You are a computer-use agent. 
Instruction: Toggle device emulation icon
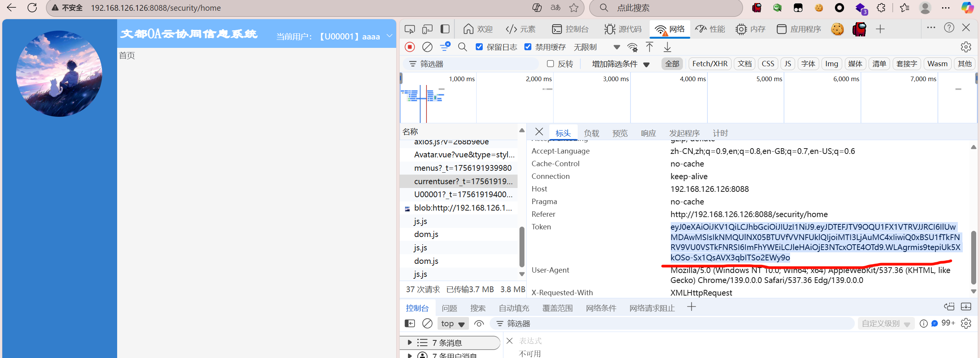pos(427,29)
